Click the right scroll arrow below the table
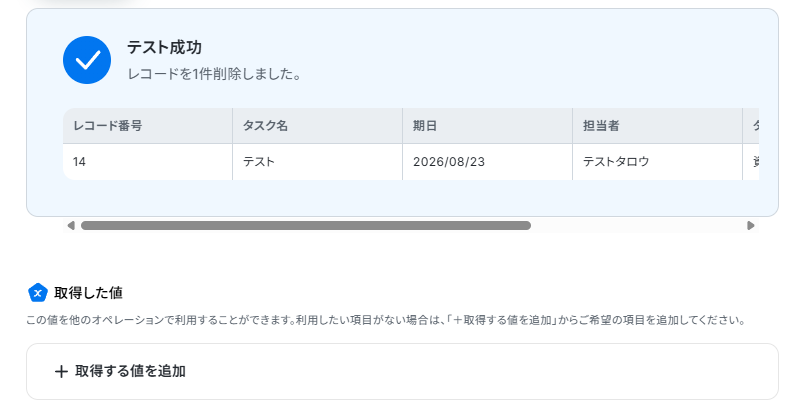Viewport: 804px width, 418px height. click(751, 226)
